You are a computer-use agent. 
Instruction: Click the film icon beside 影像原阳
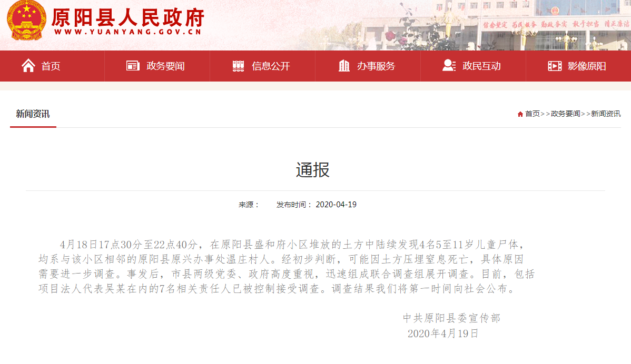pyautogui.click(x=555, y=66)
